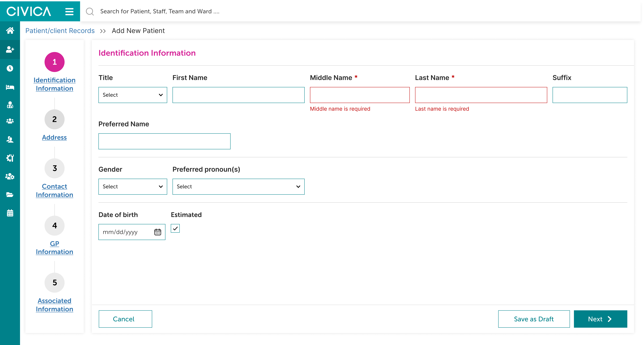
Task: Open the date of birth calendar picker
Action: [158, 232]
